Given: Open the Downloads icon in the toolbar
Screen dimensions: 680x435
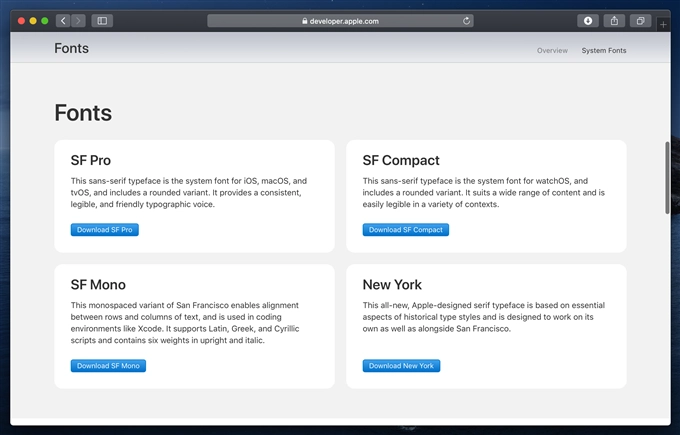Looking at the screenshot, I should tap(588, 21).
